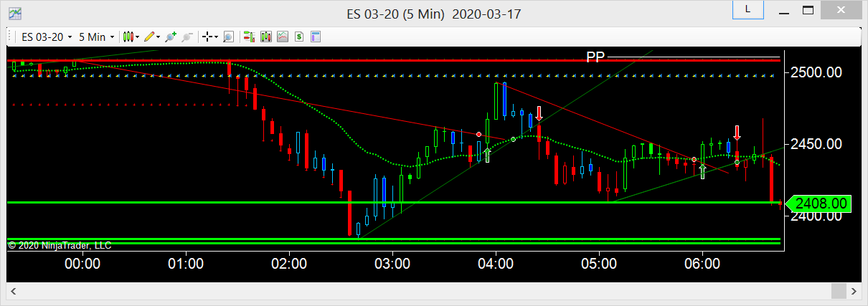868x306 pixels.
Task: Click the 02:00 time axis label
Action: (x=289, y=264)
